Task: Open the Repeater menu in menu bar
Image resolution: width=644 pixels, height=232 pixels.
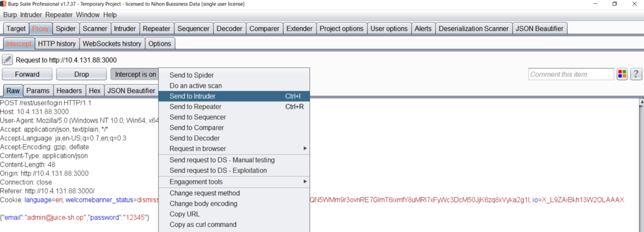Action: coord(59,15)
